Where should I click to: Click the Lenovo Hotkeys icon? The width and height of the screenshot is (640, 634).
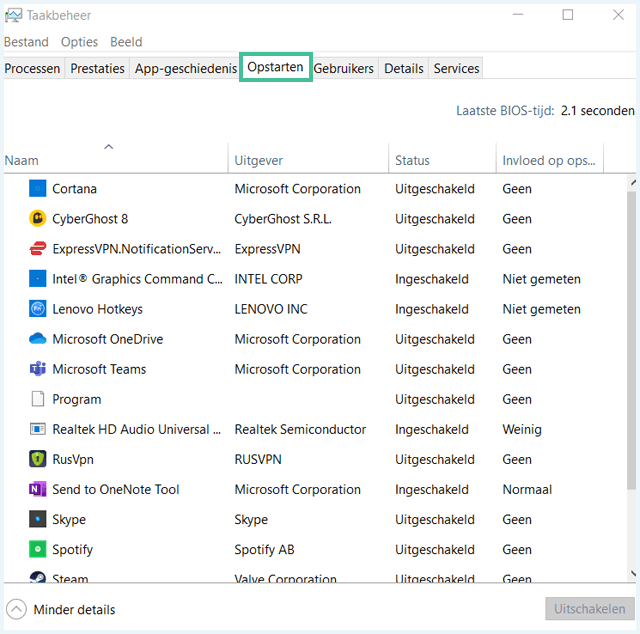[x=38, y=309]
